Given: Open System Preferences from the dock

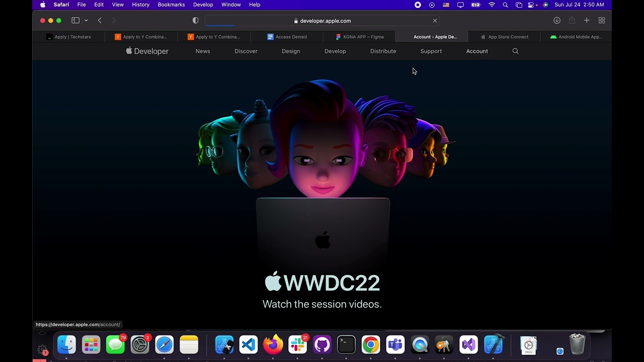Looking at the screenshot, I should [x=140, y=345].
